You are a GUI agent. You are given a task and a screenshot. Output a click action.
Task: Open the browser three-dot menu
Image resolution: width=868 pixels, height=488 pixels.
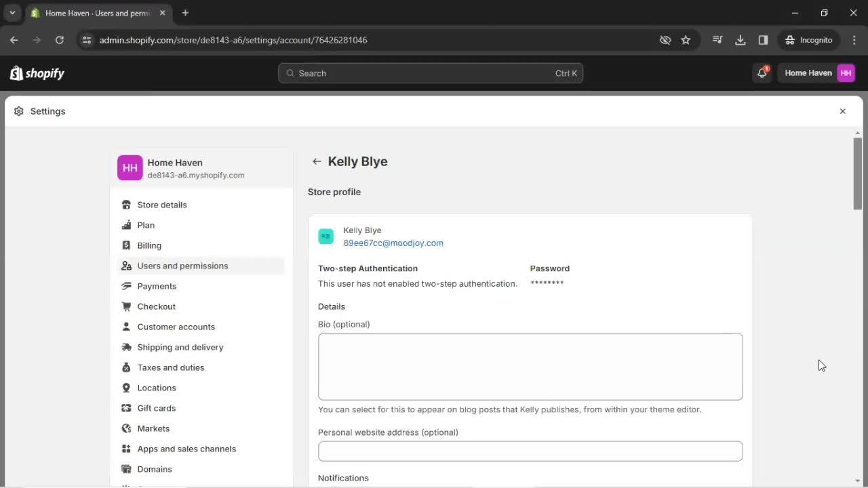click(853, 40)
